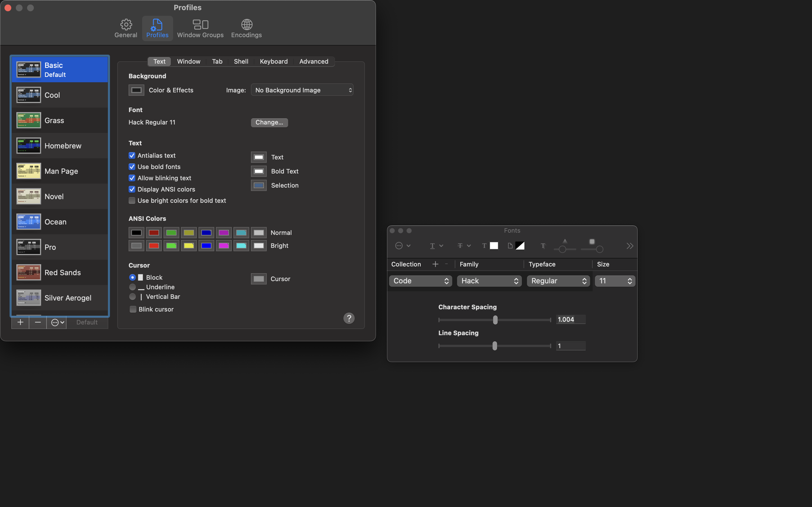Open the Background Image dropdown
The width and height of the screenshot is (812, 507).
point(302,90)
